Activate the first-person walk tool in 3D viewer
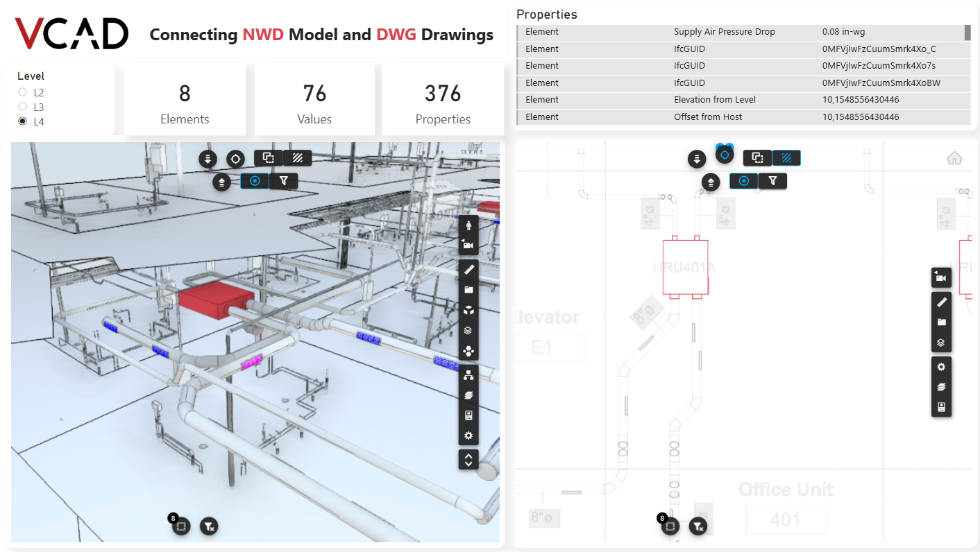 point(468,225)
